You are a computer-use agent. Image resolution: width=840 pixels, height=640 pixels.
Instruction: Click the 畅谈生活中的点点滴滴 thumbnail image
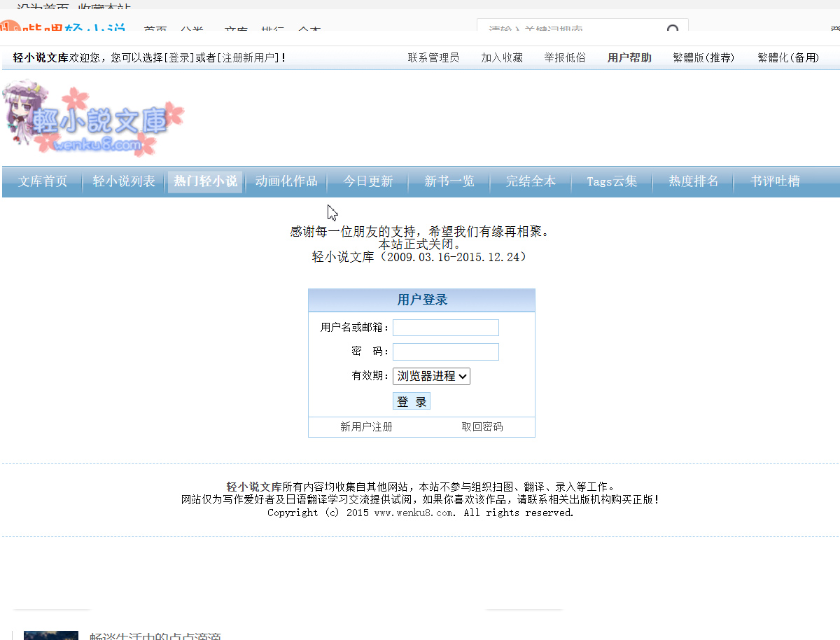[51, 635]
